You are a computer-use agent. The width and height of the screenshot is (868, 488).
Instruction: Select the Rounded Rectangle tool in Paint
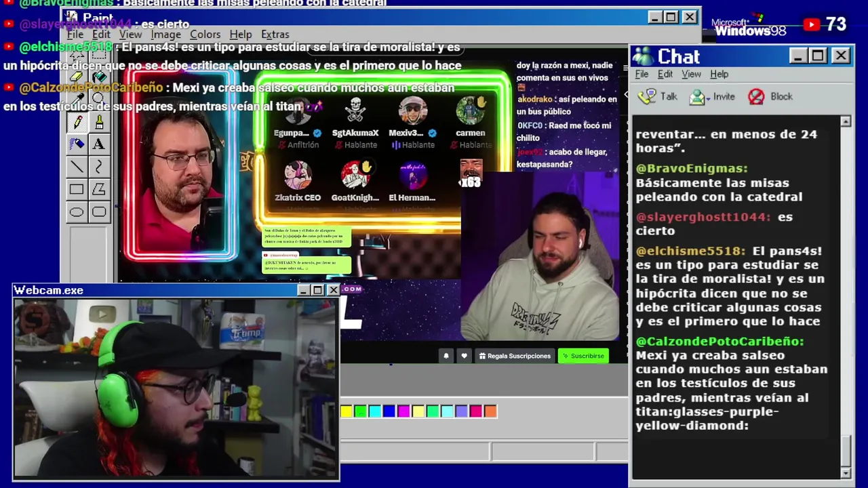[x=99, y=212]
